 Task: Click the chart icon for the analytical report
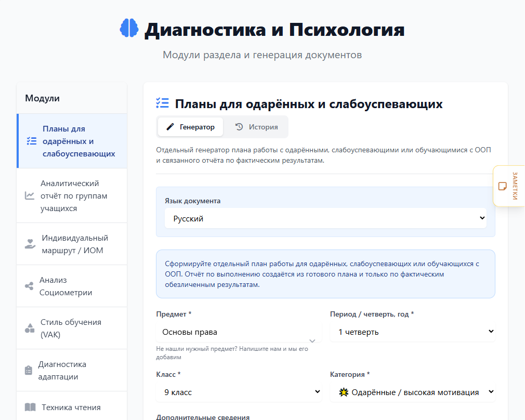(30, 195)
